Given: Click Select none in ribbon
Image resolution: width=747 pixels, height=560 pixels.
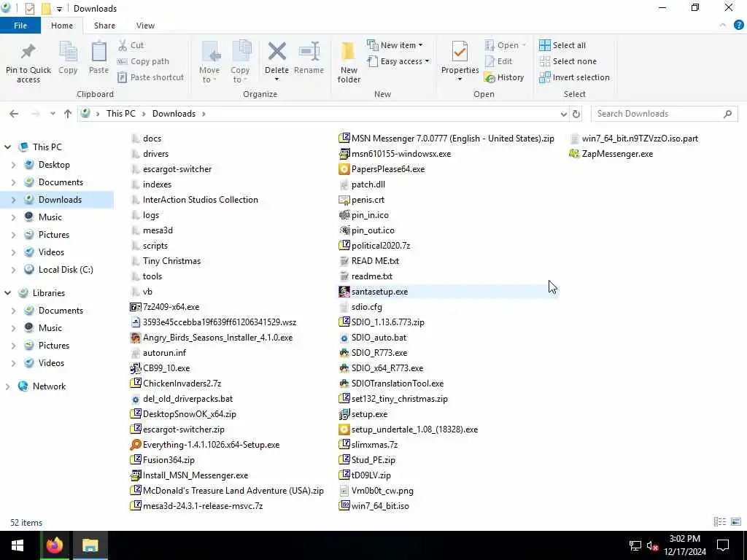Looking at the screenshot, I should [x=568, y=61].
